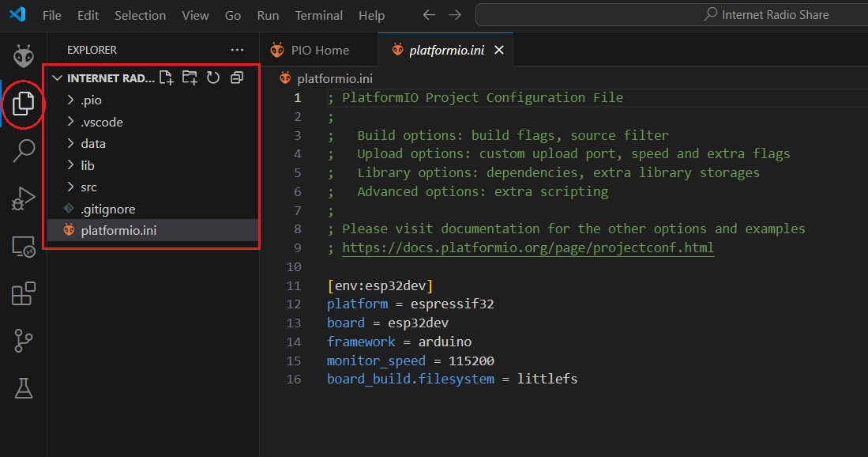Click the Internet Radio Share search box
The image size is (868, 457).
point(671,15)
